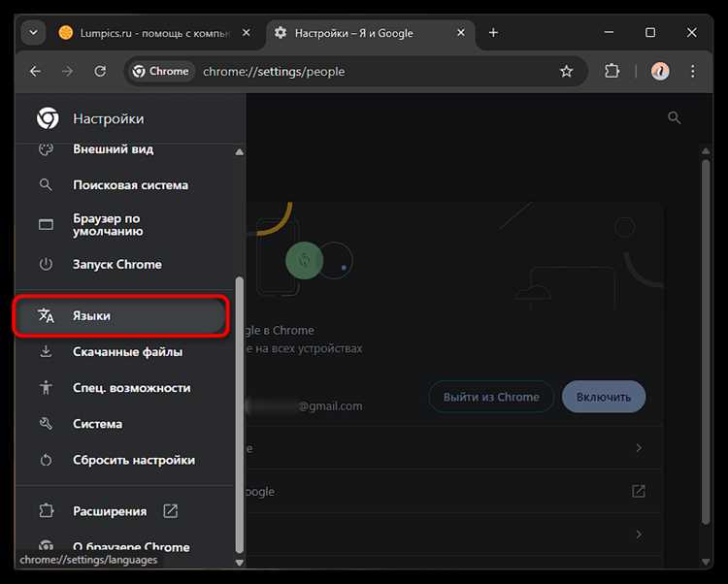Open the Языки settings section
The image size is (728, 584).
121,316
